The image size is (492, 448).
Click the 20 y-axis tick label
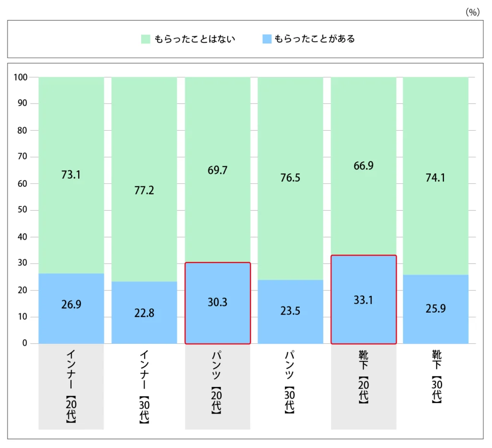(22, 290)
